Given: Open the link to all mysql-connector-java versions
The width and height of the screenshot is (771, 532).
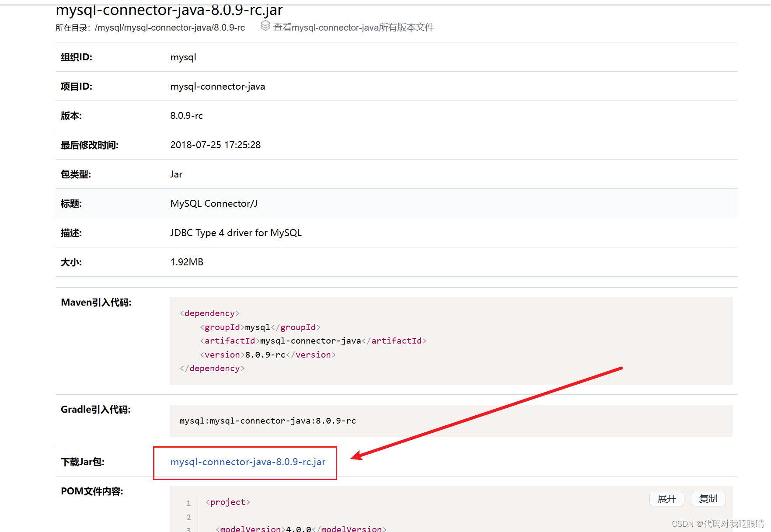Looking at the screenshot, I should point(353,28).
